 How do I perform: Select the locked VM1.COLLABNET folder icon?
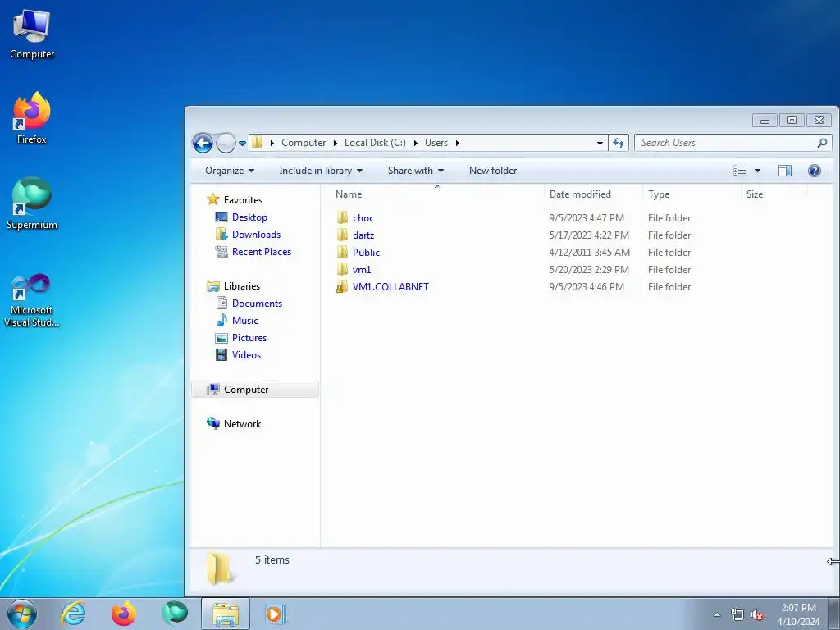click(342, 286)
